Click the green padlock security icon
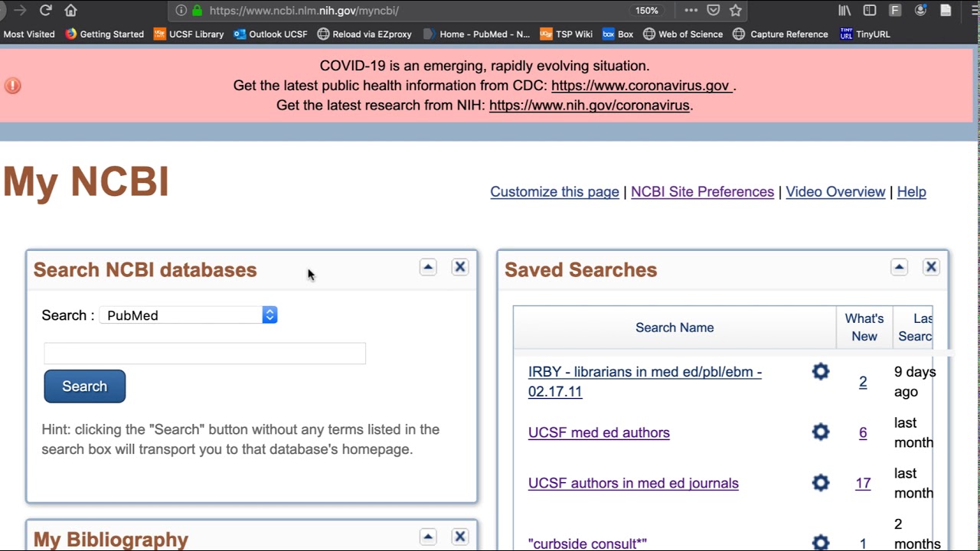 tap(197, 11)
